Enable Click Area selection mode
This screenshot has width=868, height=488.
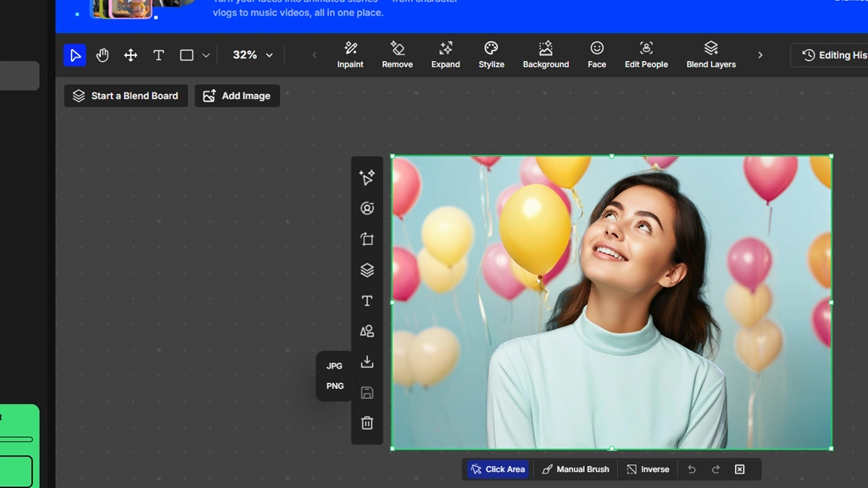498,469
